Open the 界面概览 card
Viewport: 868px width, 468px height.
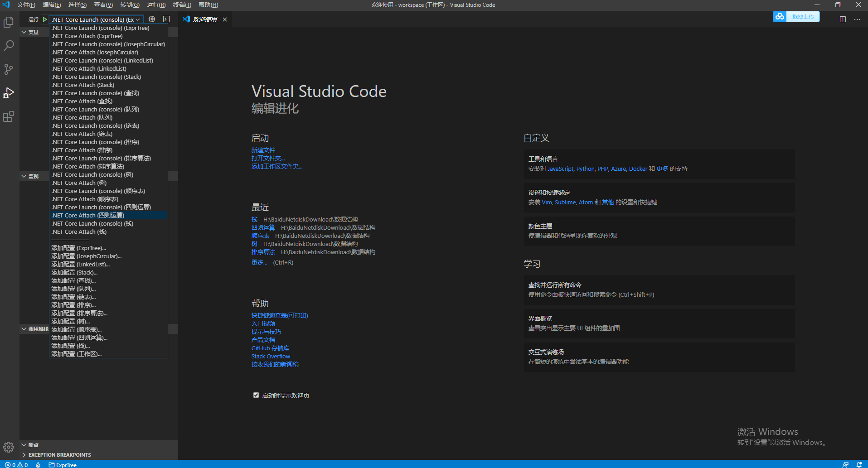(x=659, y=323)
